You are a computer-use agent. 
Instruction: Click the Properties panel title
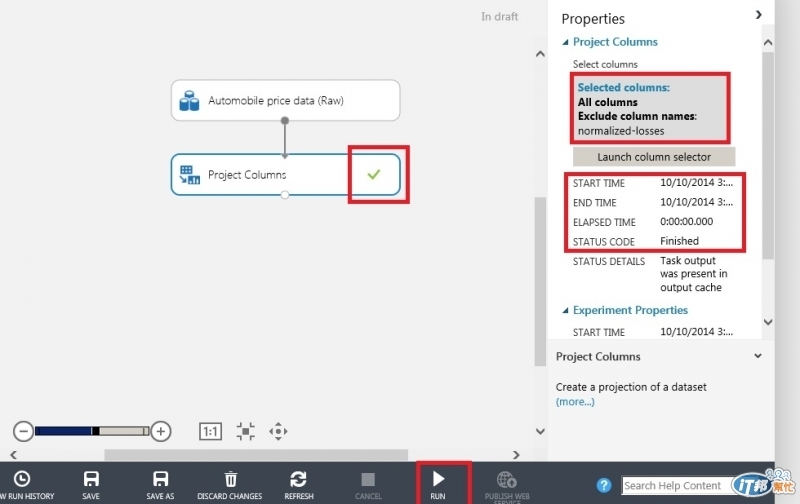click(593, 19)
